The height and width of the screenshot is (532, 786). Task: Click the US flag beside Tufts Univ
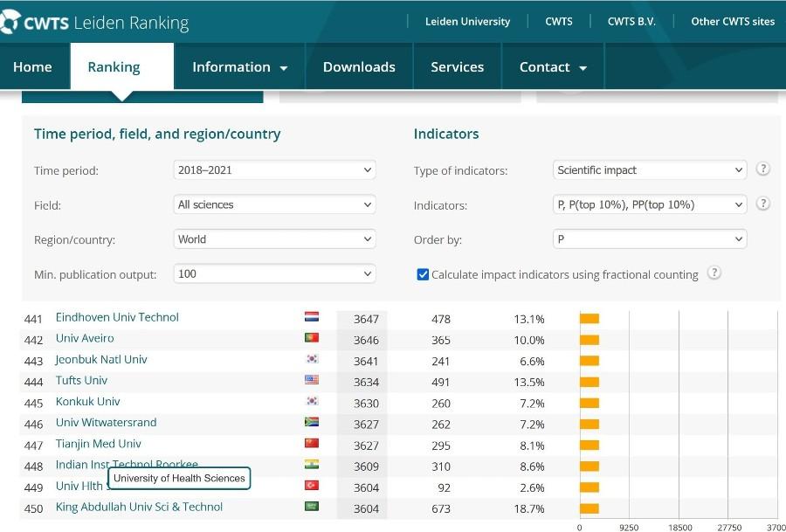coord(311,380)
